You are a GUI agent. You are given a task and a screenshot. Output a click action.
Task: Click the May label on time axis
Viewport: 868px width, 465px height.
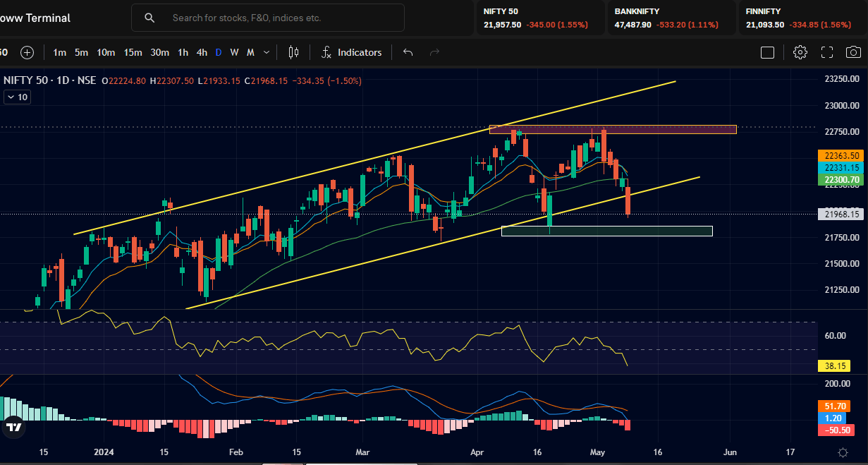pyautogui.click(x=598, y=452)
